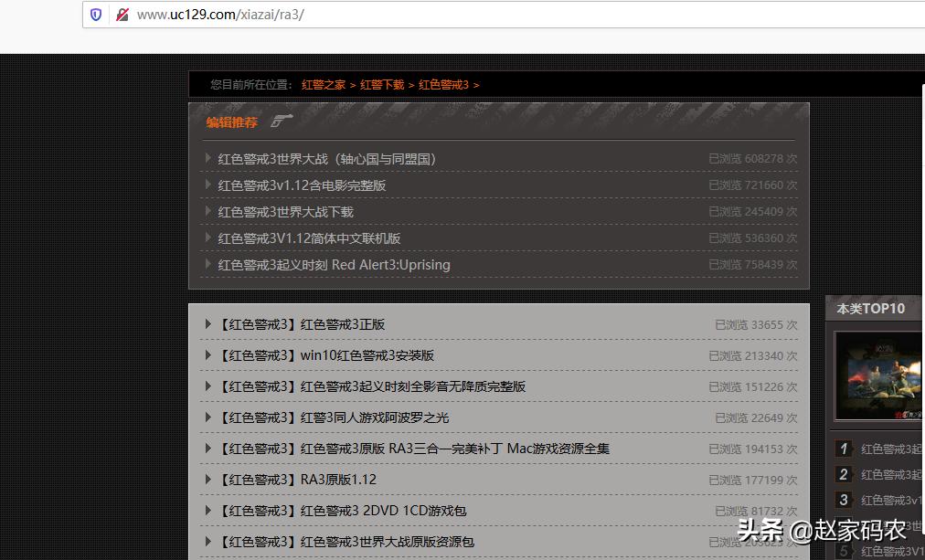Screen dimensions: 925x560
Task: Click the address bar URL field
Action: click(502, 15)
